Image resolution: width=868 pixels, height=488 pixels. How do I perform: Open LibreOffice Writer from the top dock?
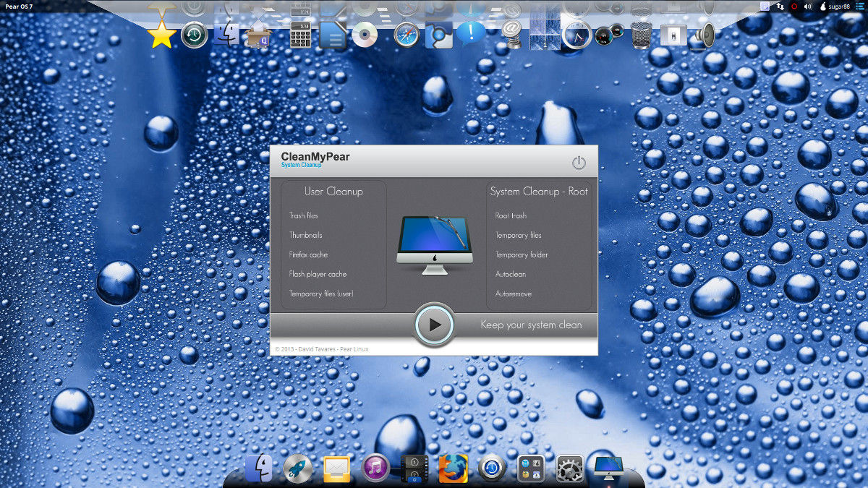(x=333, y=35)
